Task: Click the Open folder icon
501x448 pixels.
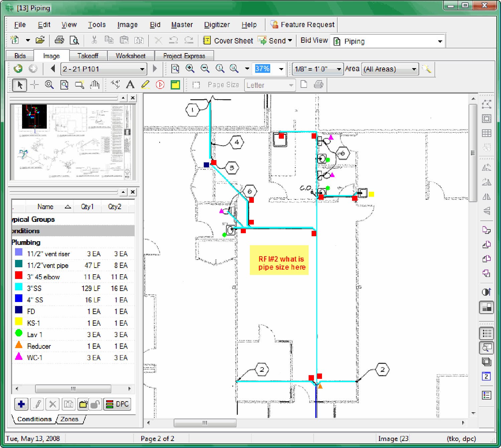Action: (x=40, y=40)
